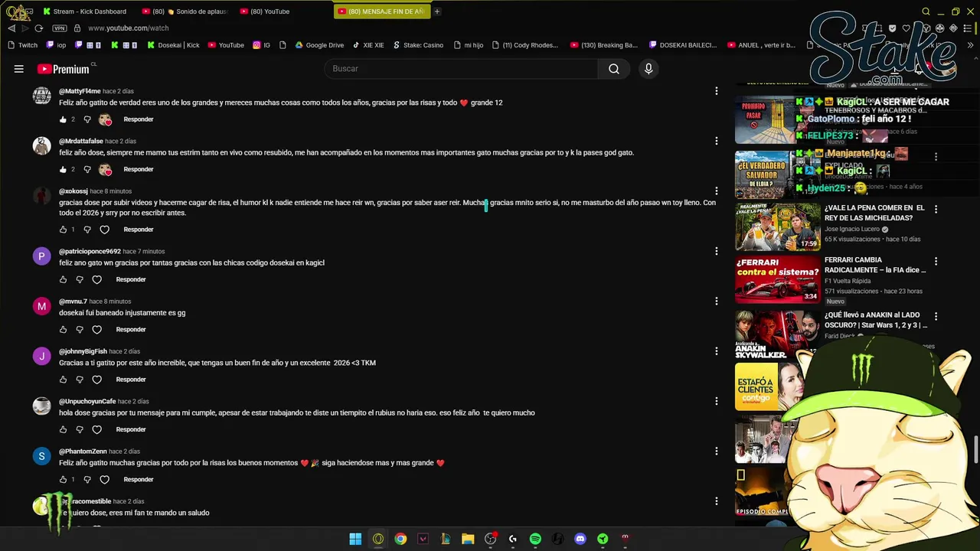Dislike the comment by @xokossj

click(x=87, y=230)
